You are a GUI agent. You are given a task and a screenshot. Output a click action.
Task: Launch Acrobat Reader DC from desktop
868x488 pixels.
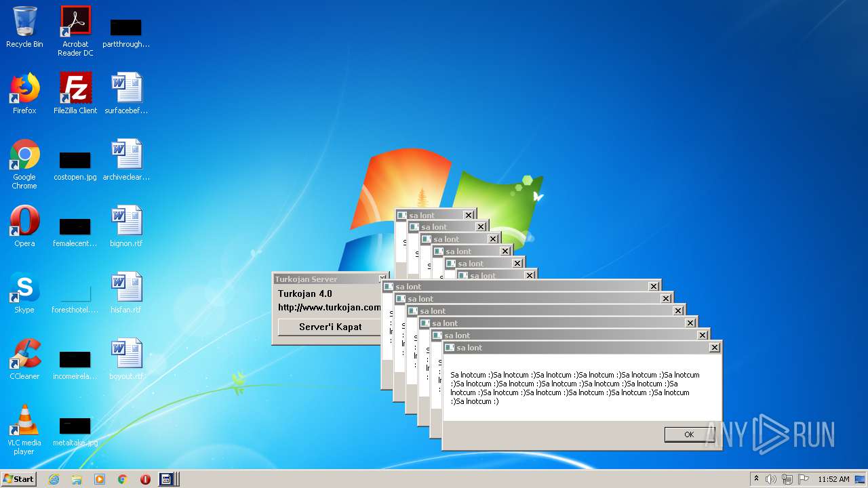75,31
